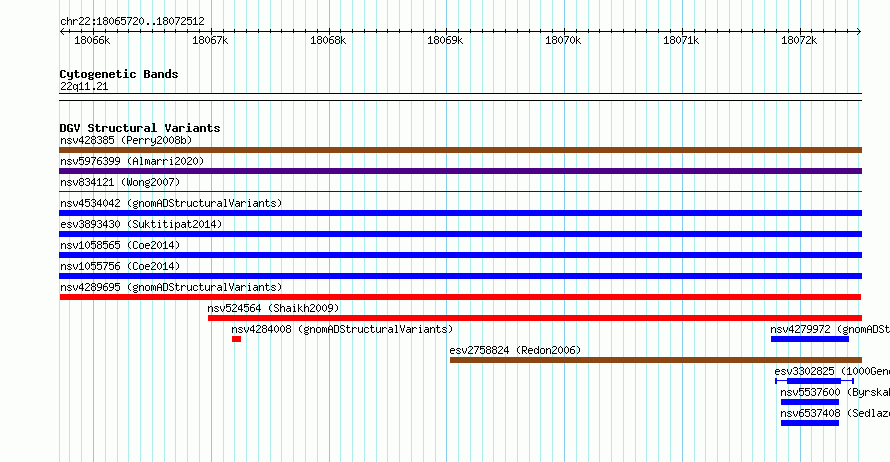Click the 18069k ruler position
The width and height of the screenshot is (890, 462).
pyautogui.click(x=445, y=40)
